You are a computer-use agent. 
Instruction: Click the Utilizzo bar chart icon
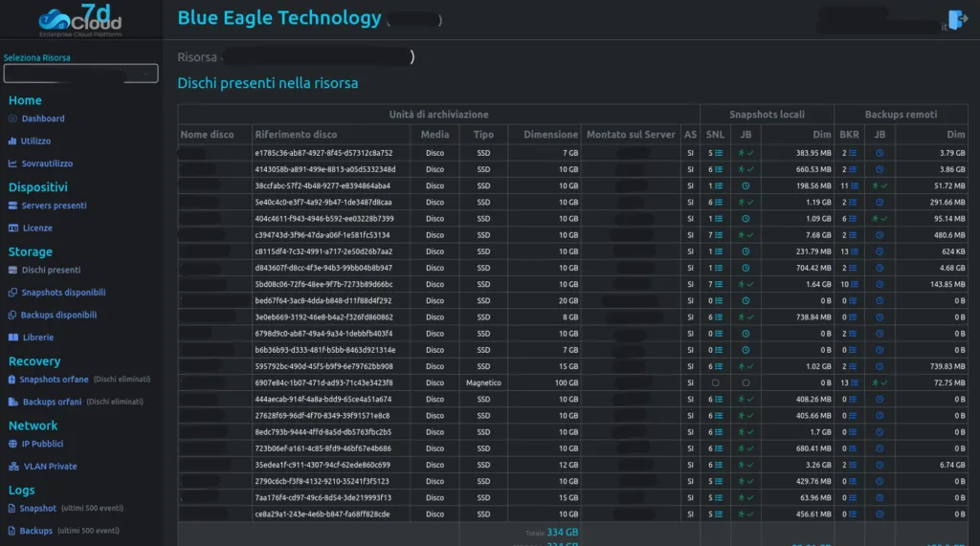[x=11, y=142]
